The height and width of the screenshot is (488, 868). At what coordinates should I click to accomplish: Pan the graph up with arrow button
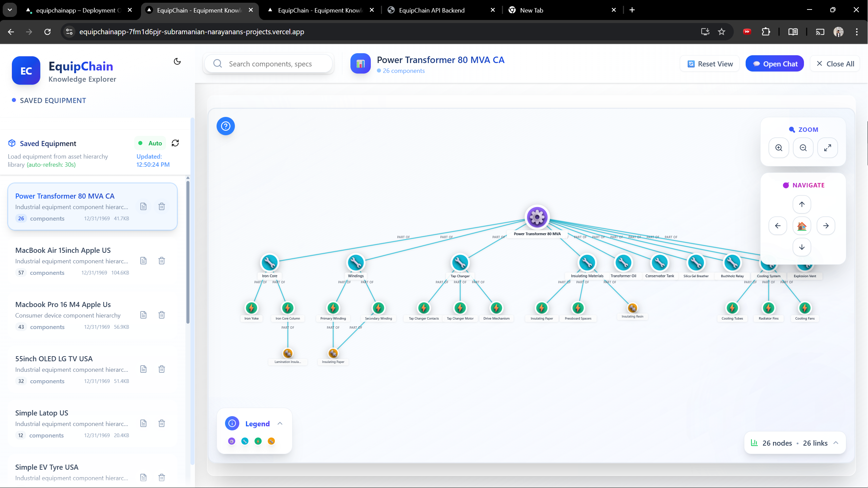(x=802, y=204)
